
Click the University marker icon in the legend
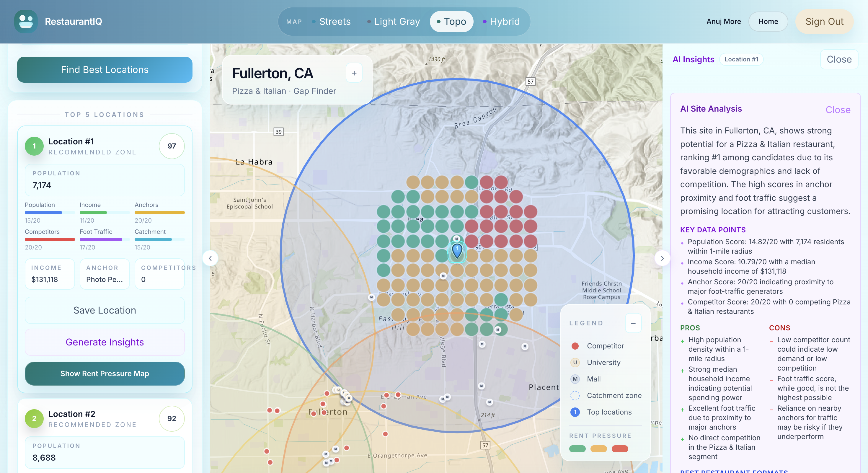pyautogui.click(x=575, y=363)
